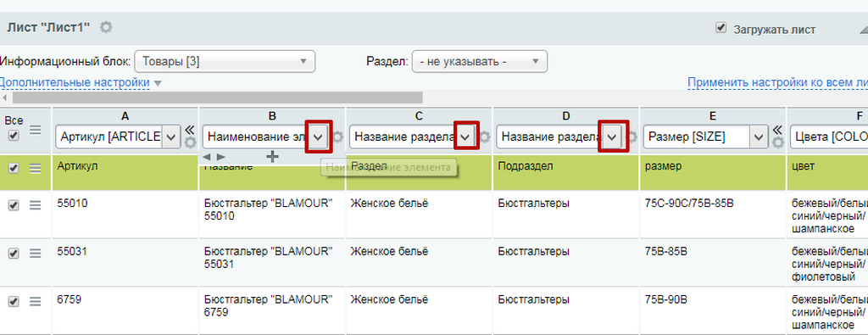Screen dimensions: 868x335
Task: Toggle the Все select-all checkbox
Action: pos(14,135)
